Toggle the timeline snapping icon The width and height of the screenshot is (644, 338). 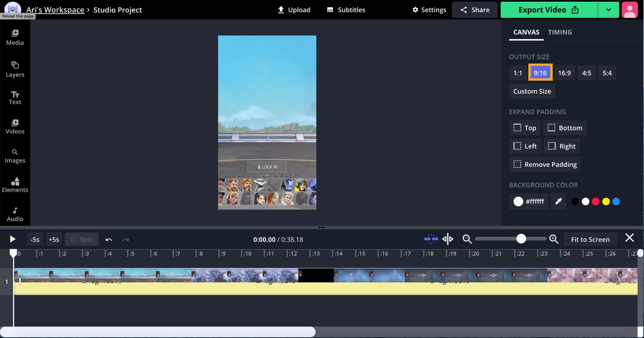[431, 239]
